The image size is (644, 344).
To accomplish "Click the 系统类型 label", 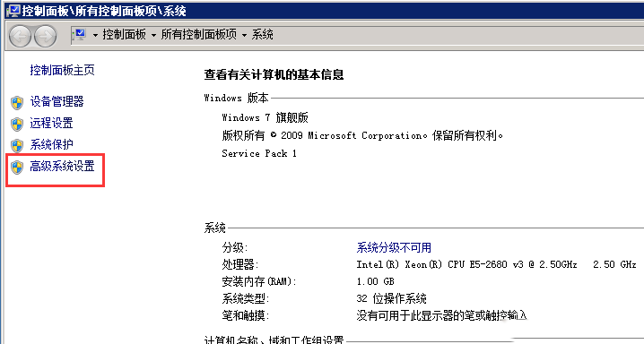I will 246,298.
